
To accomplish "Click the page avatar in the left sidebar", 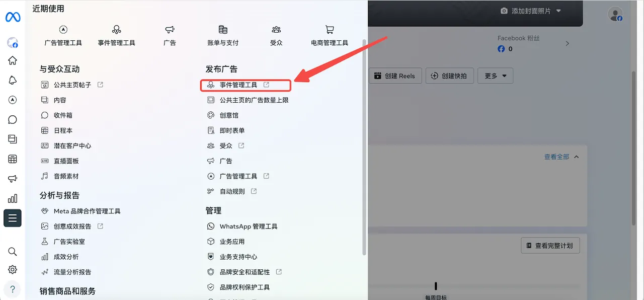I will pos(13,43).
